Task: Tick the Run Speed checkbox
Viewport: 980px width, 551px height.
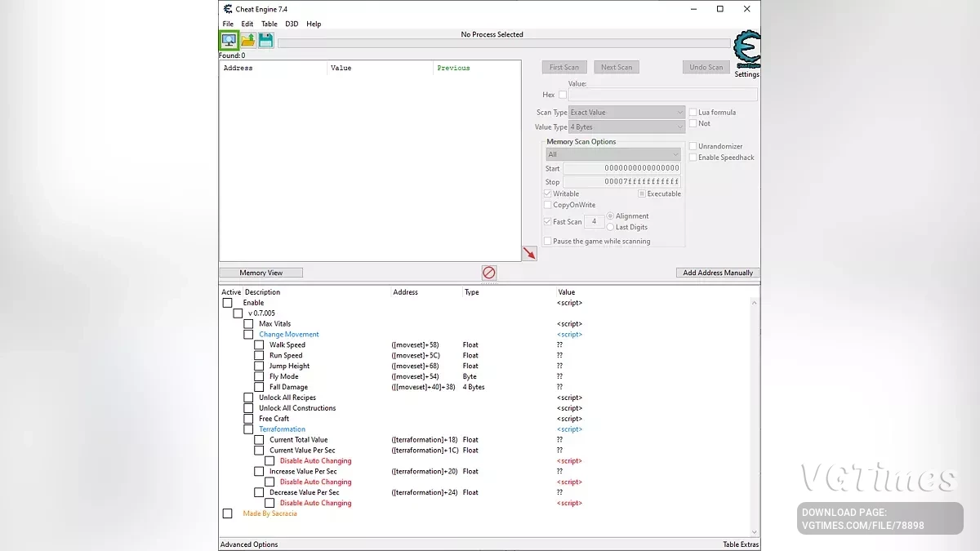Action: [259, 356]
